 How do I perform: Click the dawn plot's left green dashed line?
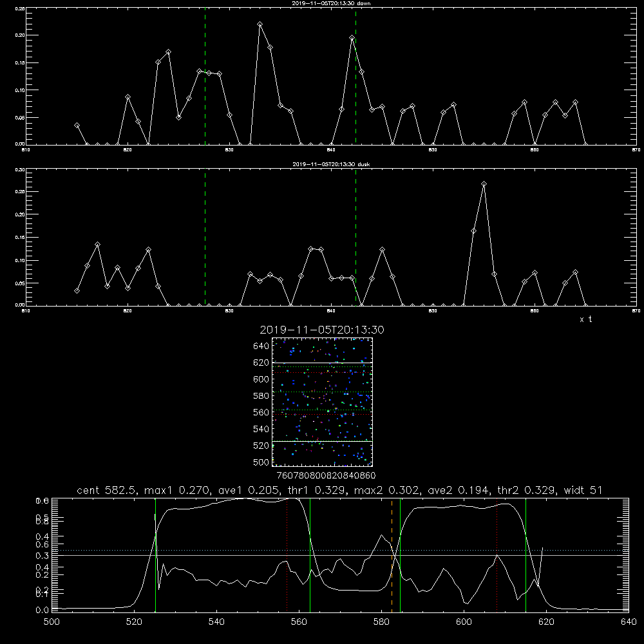(x=205, y=76)
